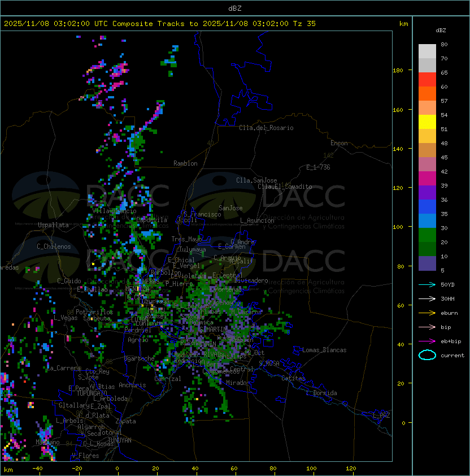This screenshot has width=470, height=476.
Task: Click the 'Ugarteche' map label
Action: click(x=140, y=358)
